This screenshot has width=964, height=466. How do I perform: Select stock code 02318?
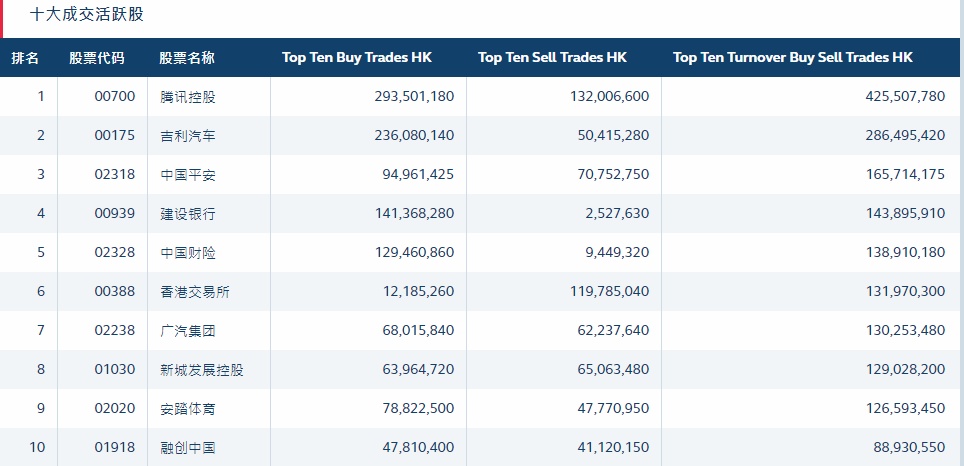tap(114, 175)
